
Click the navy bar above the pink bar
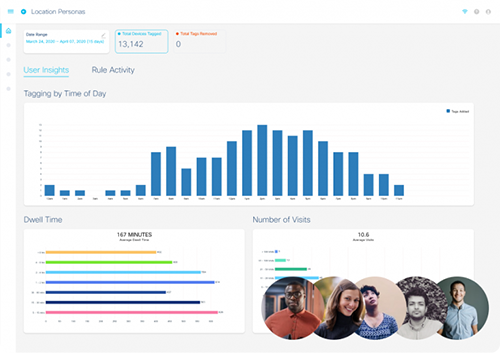tap(123, 302)
